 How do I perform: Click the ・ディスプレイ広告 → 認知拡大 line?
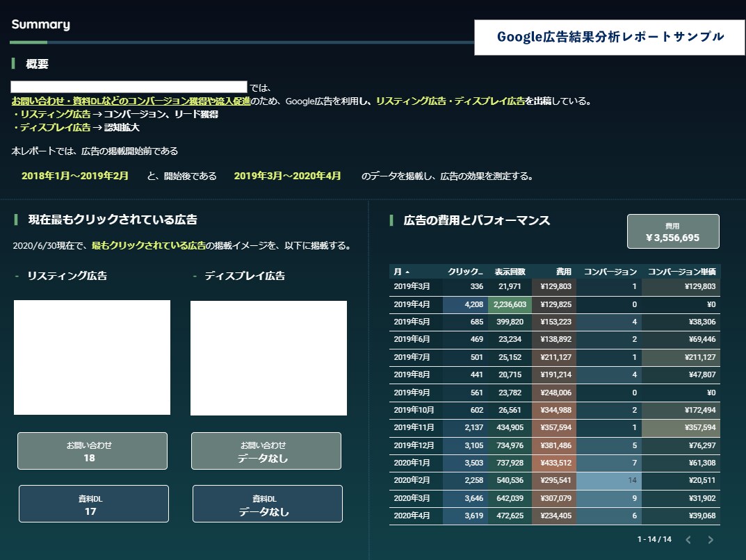pyautogui.click(x=76, y=127)
